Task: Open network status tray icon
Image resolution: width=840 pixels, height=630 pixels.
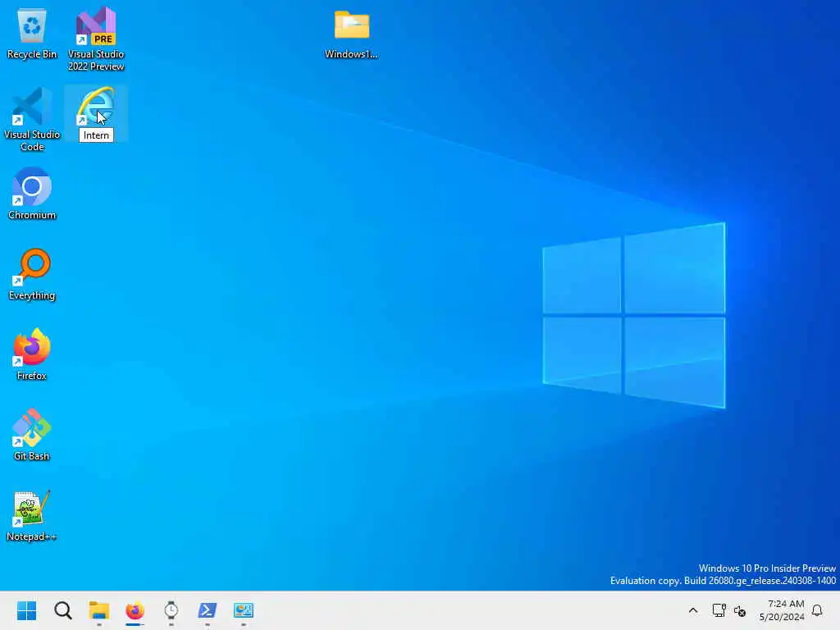Action: [x=719, y=610]
